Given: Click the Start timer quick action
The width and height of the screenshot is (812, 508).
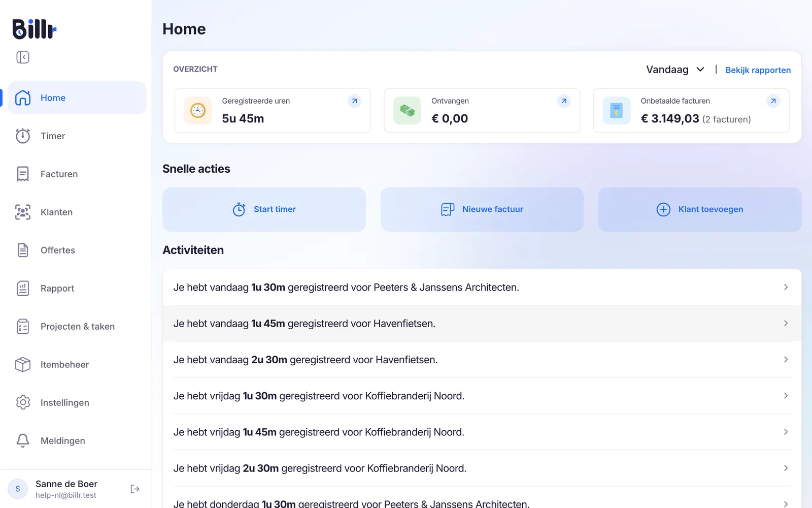Looking at the screenshot, I should 264,209.
